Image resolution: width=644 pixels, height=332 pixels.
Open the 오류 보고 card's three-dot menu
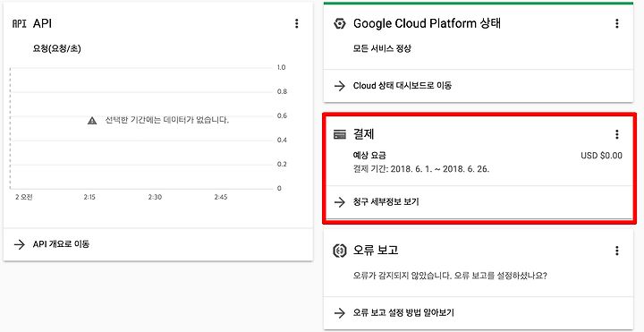[616, 251]
